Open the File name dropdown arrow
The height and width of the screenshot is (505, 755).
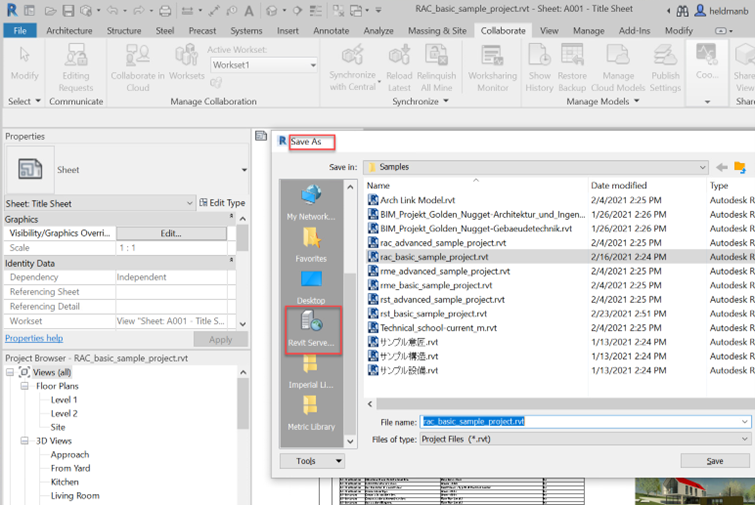tap(745, 422)
